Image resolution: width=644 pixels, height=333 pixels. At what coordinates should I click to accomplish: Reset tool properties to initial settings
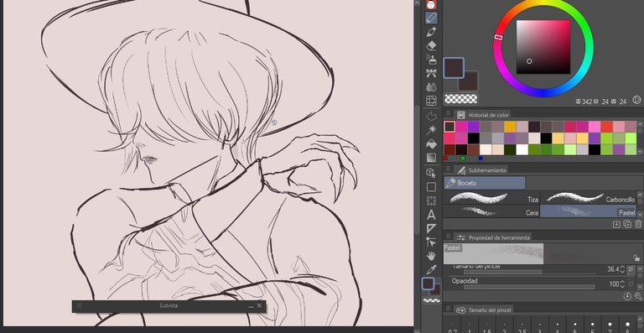[627, 296]
